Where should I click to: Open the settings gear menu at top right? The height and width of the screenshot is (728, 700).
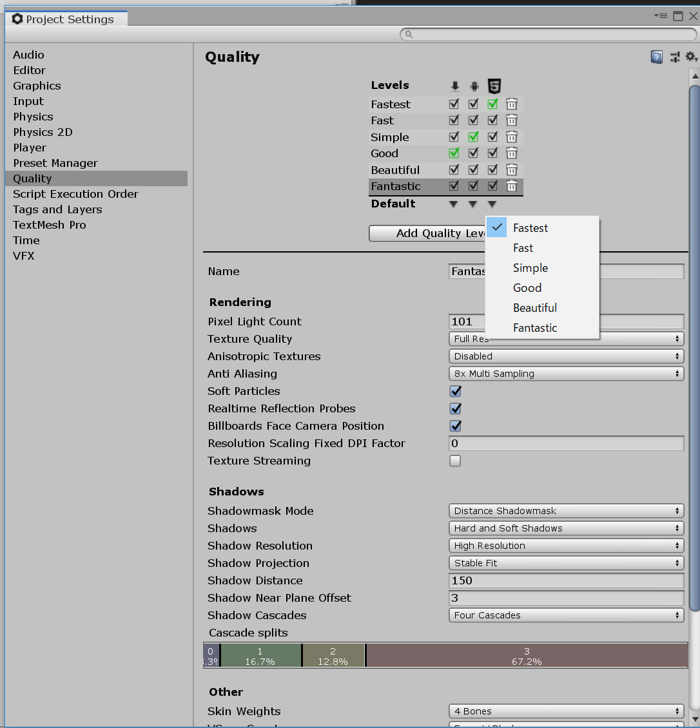pyautogui.click(x=691, y=57)
